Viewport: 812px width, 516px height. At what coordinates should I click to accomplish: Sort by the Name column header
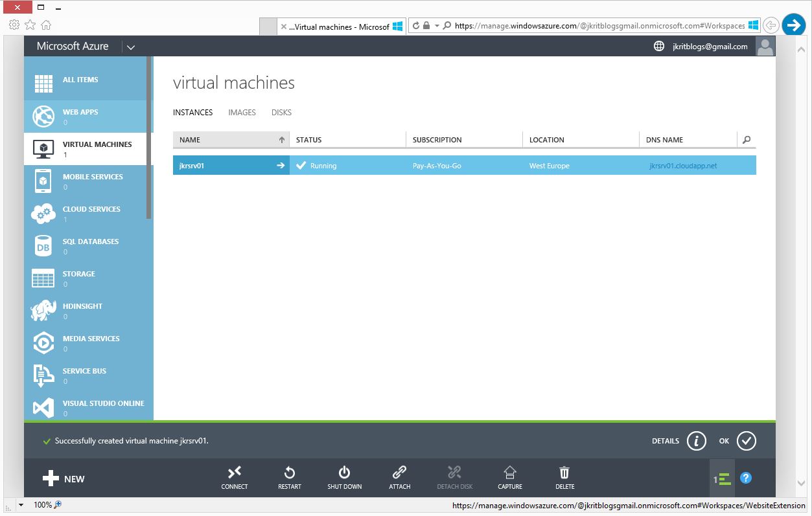[x=231, y=140]
